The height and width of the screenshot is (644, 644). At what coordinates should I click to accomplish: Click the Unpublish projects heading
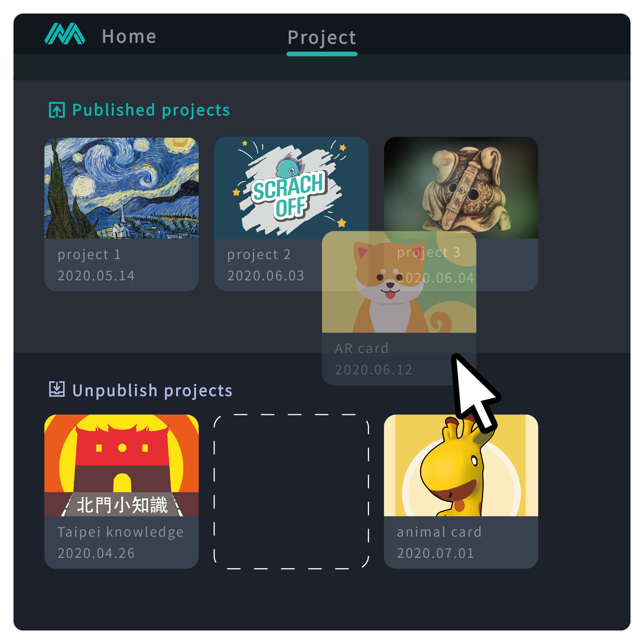pyautogui.click(x=152, y=390)
